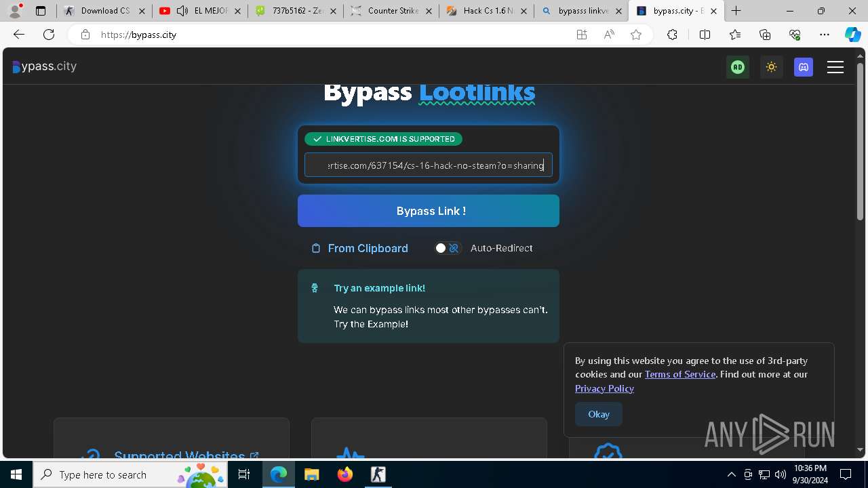Image resolution: width=868 pixels, height=488 pixels.
Task: Click the taskbar search box
Action: pyautogui.click(x=132, y=474)
